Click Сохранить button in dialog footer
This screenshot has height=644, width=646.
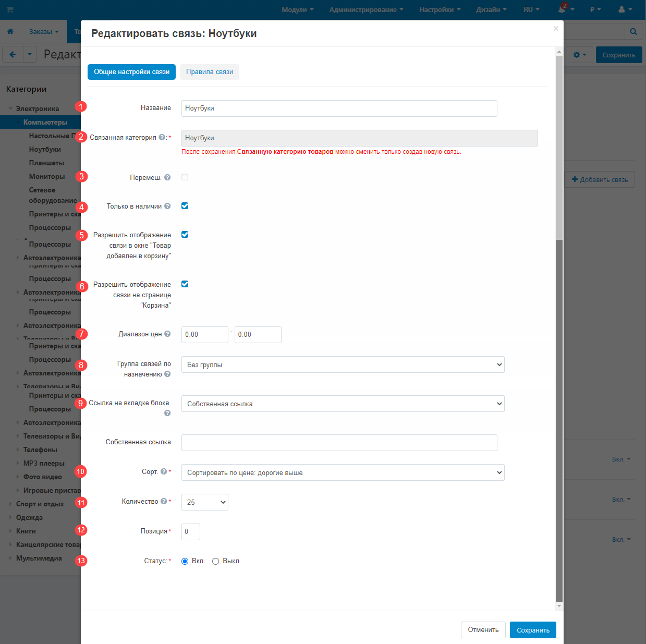tap(533, 630)
